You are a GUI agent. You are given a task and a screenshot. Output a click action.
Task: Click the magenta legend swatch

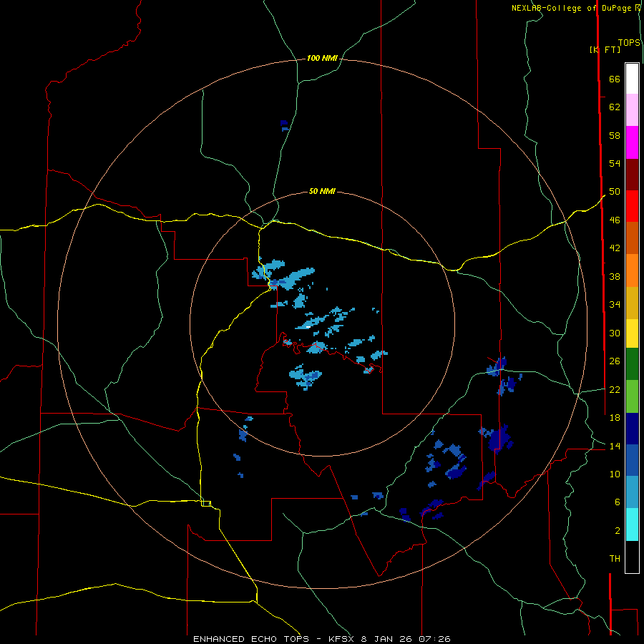(632, 142)
